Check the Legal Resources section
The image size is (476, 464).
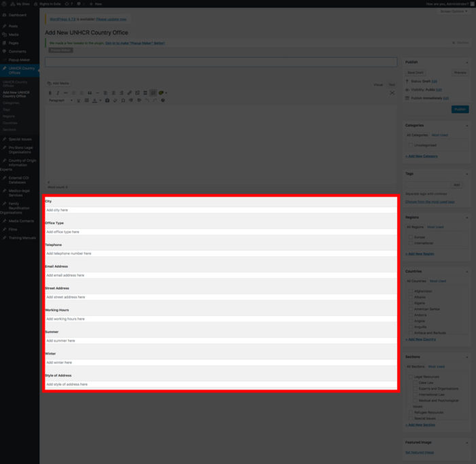[x=411, y=376]
